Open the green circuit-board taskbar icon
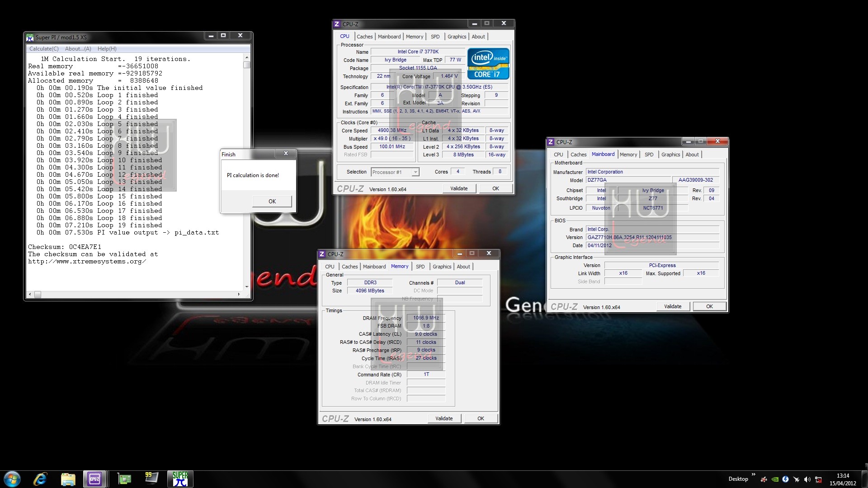 tap(124, 479)
